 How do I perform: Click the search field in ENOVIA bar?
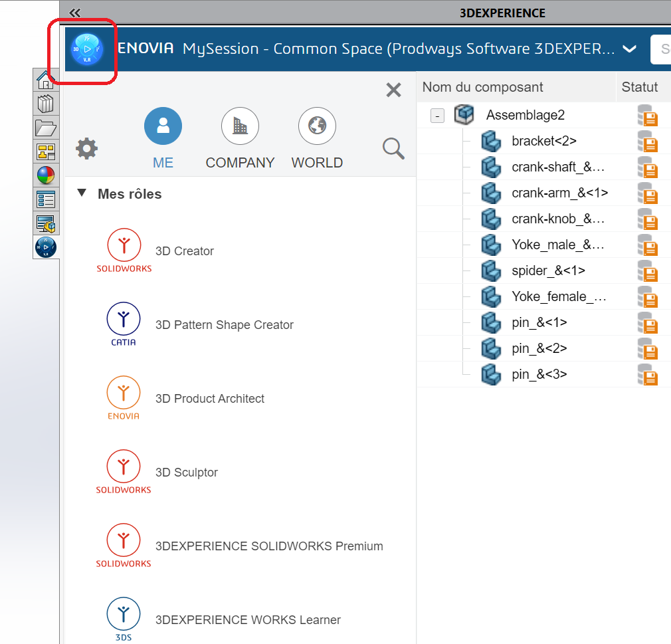[661, 49]
